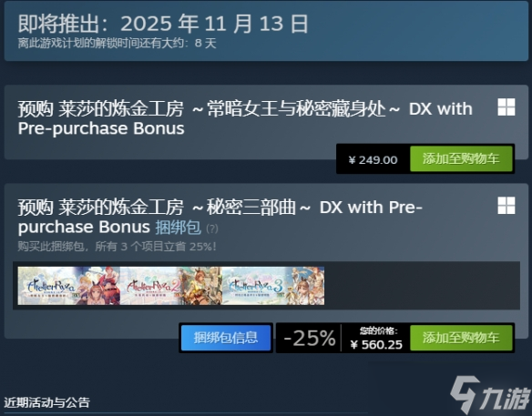Select the 近期活动与公告 section heading
The width and height of the screenshot is (532, 416).
(x=46, y=402)
